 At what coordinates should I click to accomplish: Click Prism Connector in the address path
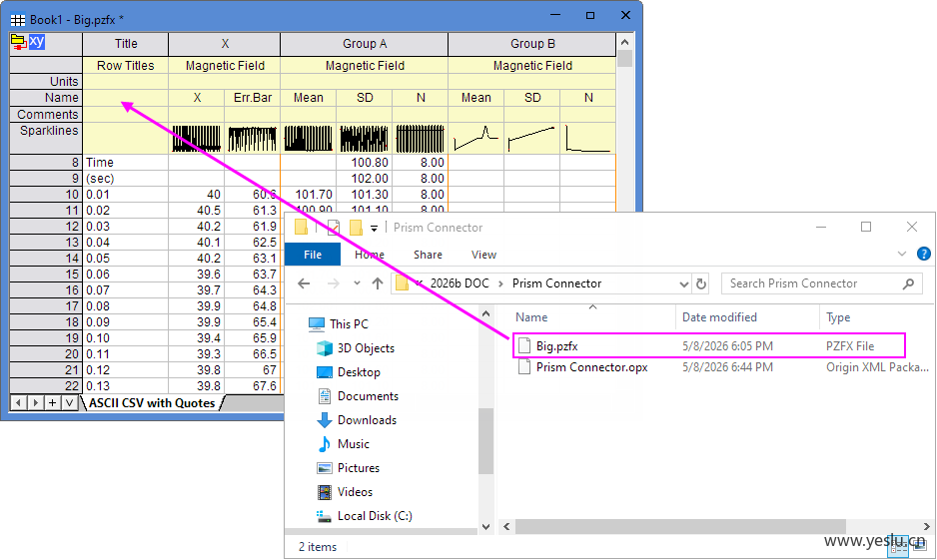point(556,283)
